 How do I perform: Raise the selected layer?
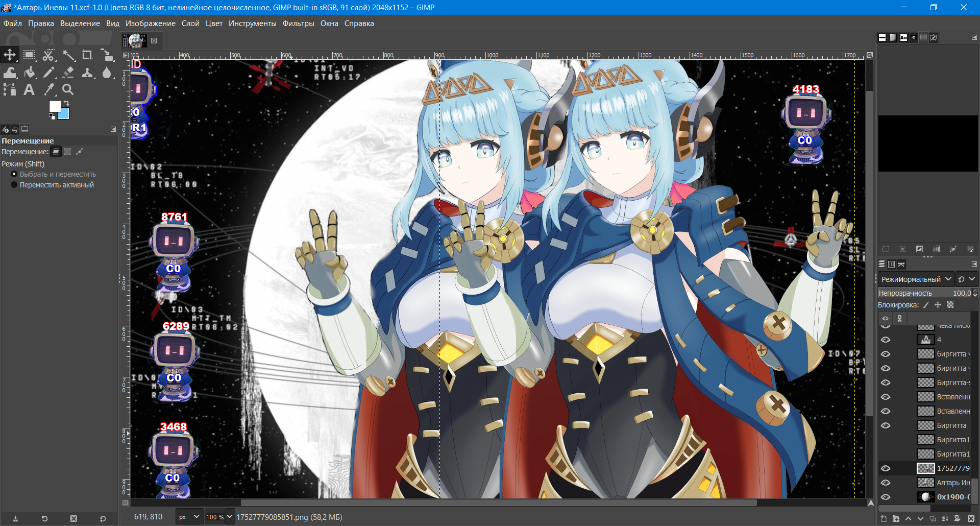click(908, 519)
